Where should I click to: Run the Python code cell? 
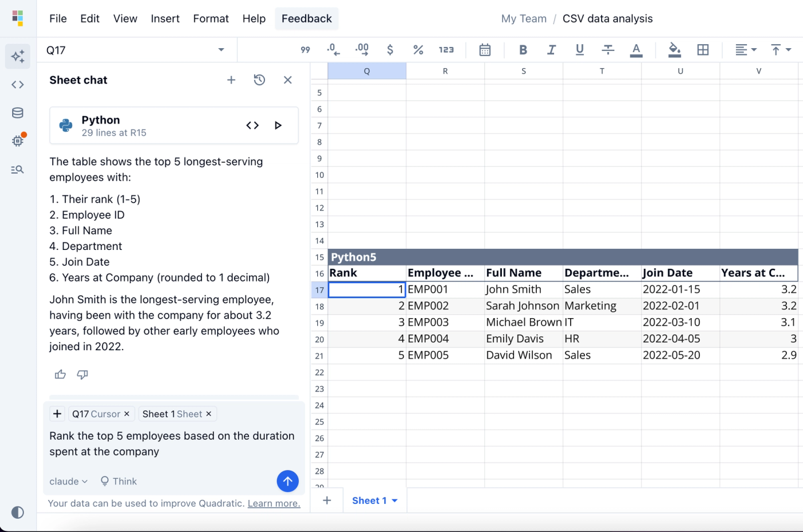point(278,126)
